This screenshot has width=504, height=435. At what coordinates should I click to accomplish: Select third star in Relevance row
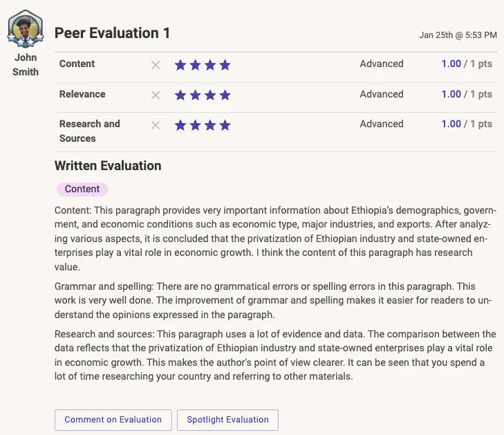tap(210, 95)
